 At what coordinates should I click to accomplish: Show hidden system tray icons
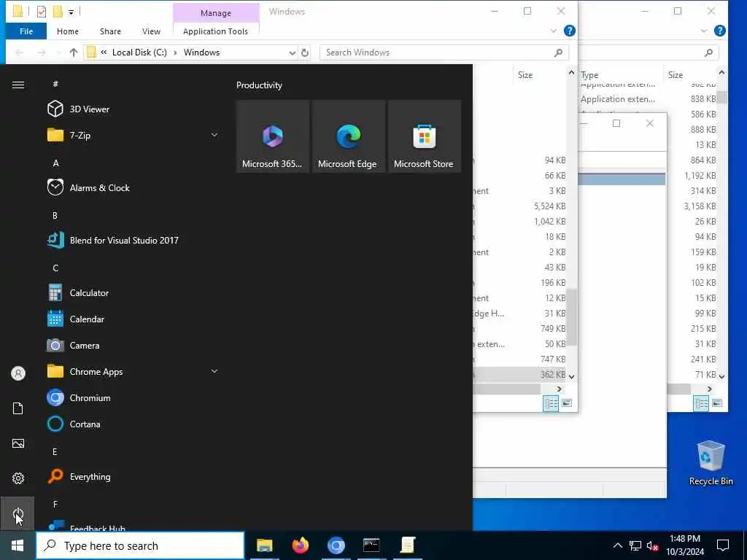(617, 545)
